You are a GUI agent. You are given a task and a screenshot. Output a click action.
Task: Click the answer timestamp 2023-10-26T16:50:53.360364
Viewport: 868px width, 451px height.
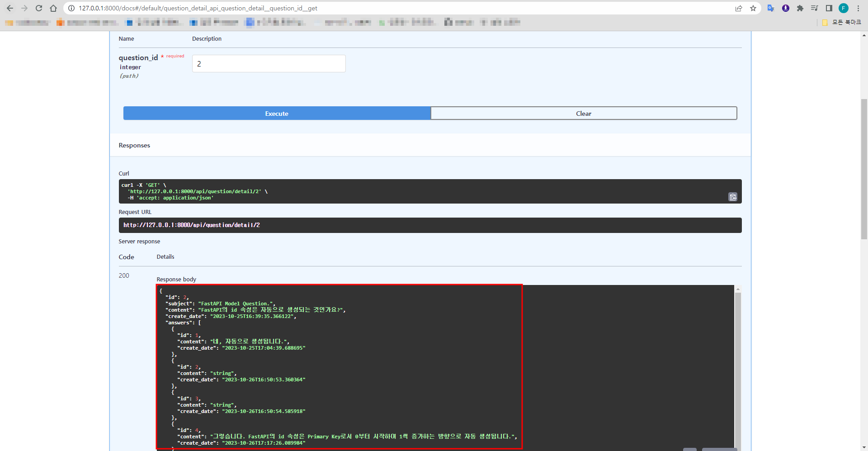(264, 380)
